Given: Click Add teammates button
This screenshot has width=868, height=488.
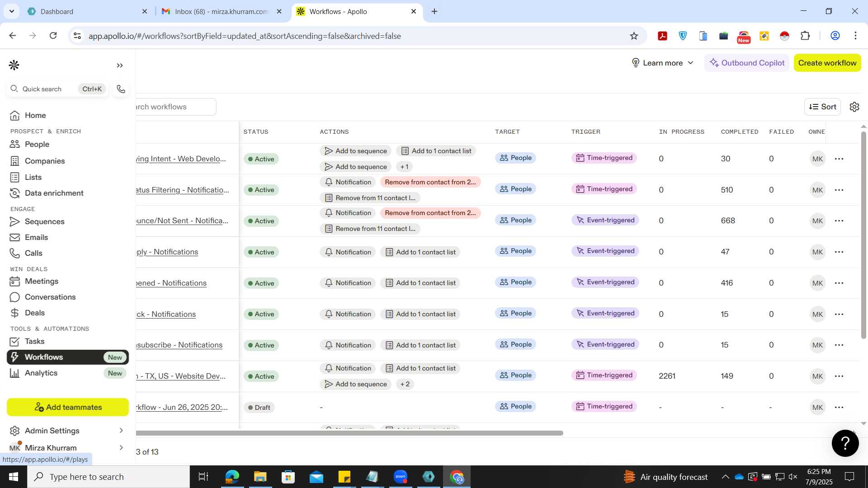Looking at the screenshot, I should click(68, 407).
